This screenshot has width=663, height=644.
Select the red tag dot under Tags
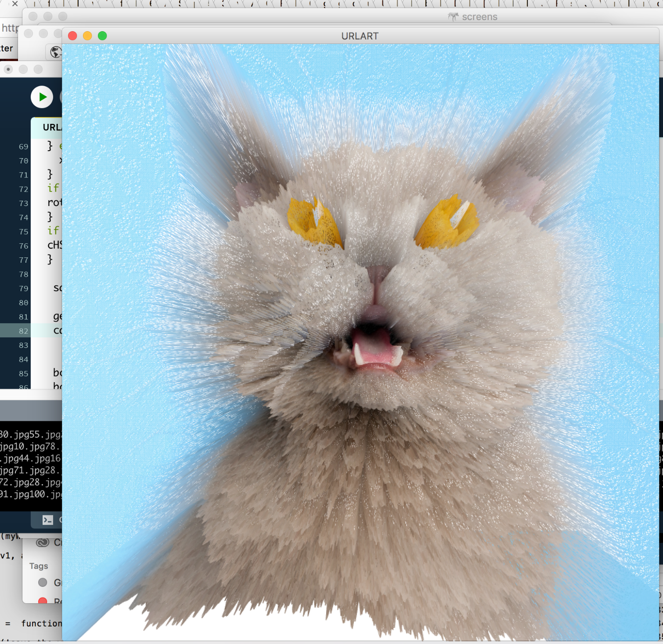coord(43,601)
